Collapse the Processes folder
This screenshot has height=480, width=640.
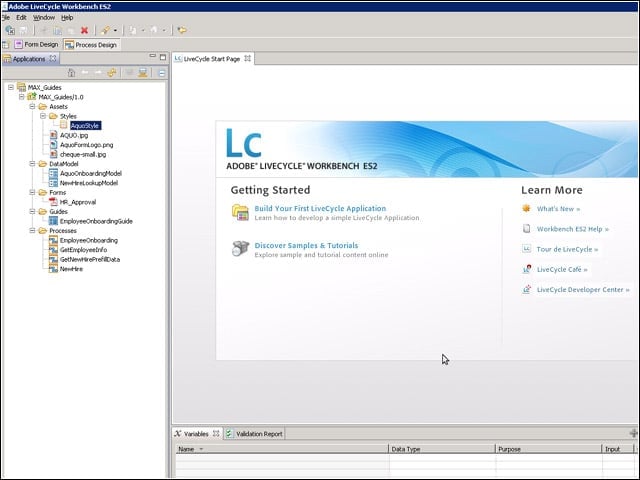[32, 231]
